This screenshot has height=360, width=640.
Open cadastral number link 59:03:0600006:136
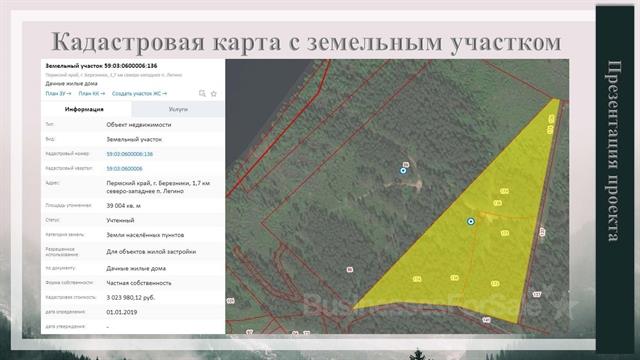(129, 154)
